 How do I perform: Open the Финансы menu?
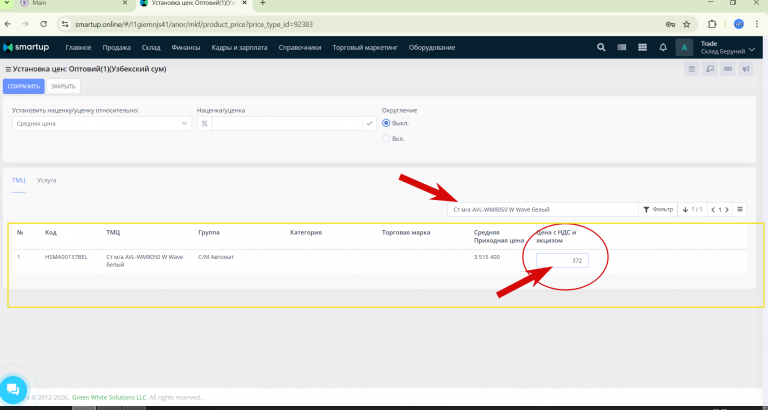(186, 48)
